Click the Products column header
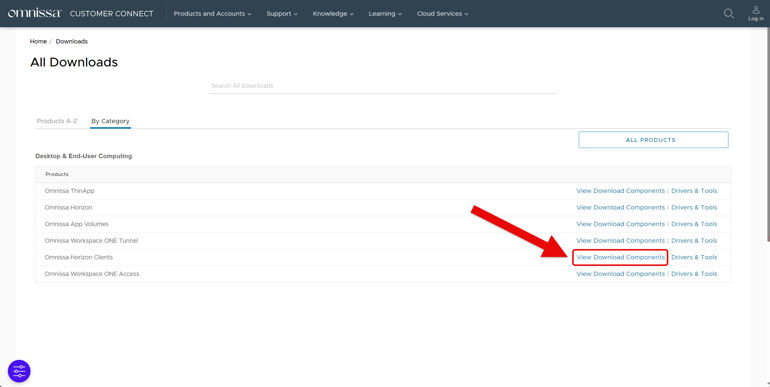The width and height of the screenshot is (770, 387). pyautogui.click(x=57, y=174)
